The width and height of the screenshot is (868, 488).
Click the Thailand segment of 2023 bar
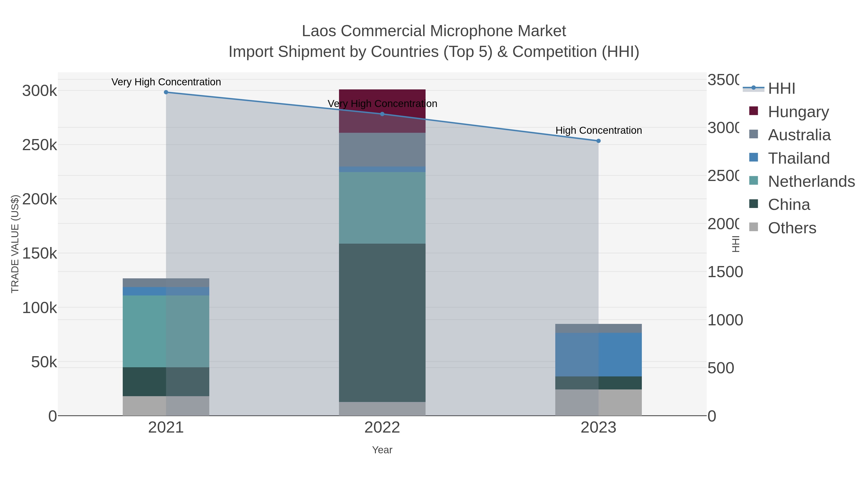click(x=598, y=355)
